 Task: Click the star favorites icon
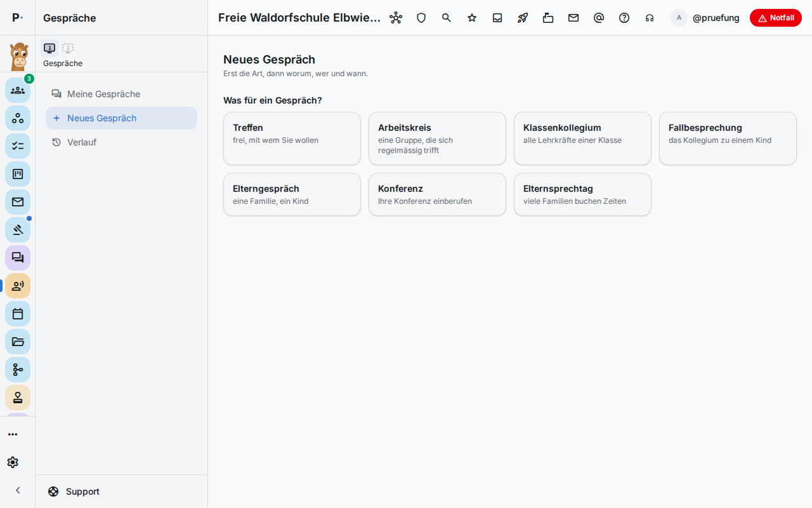(x=472, y=18)
